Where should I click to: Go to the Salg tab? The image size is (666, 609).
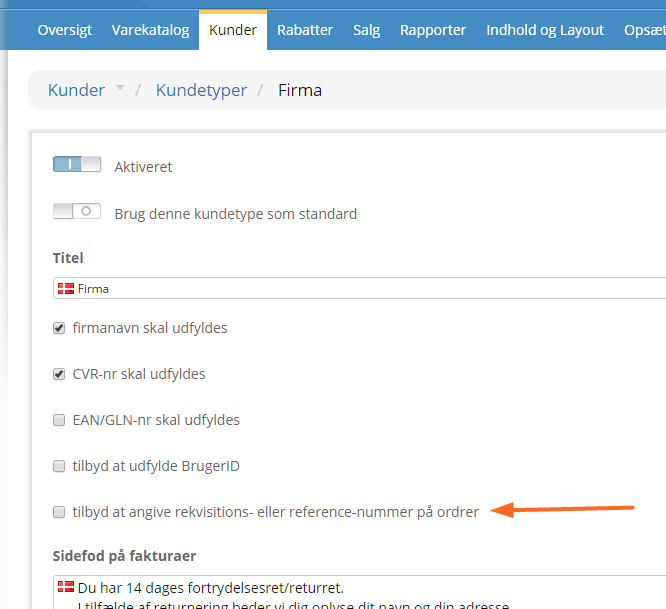tap(367, 30)
